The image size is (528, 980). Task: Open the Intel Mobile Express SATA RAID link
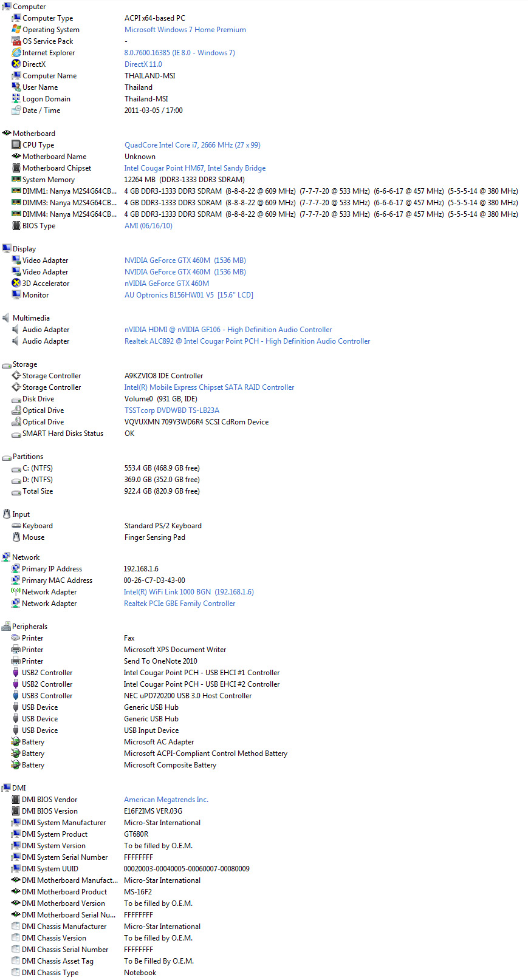tap(210, 387)
